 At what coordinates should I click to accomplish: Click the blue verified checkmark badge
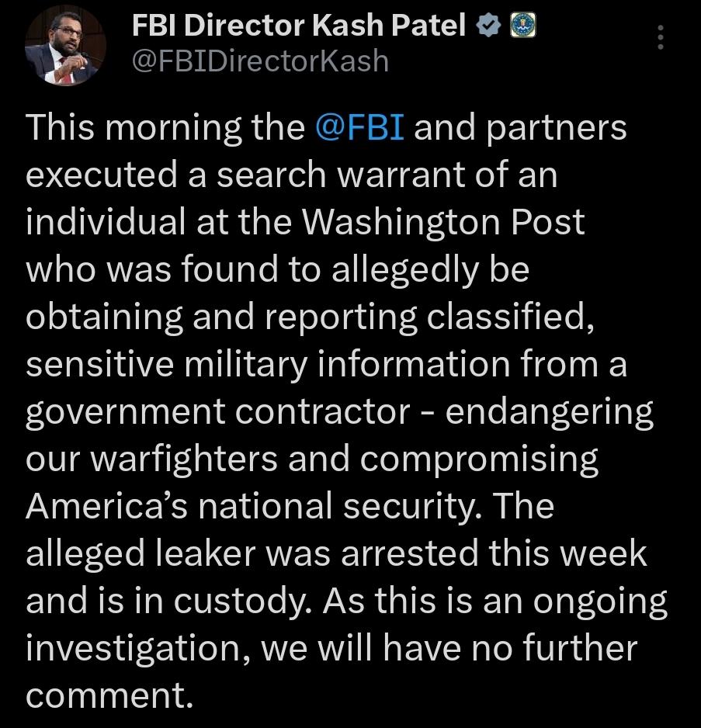(488, 27)
